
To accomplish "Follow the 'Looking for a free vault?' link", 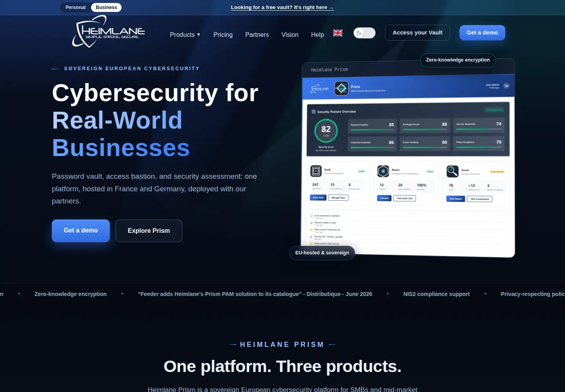I will (x=282, y=7).
